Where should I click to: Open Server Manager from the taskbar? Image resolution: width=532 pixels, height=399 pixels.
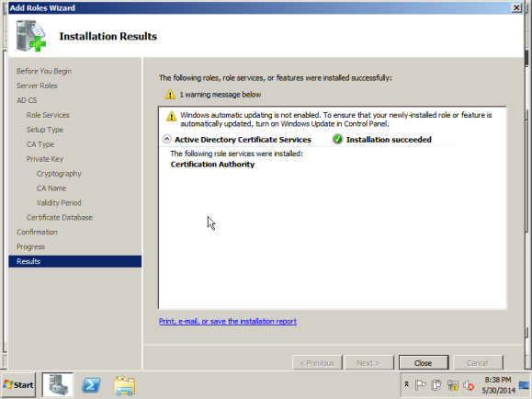pos(57,384)
